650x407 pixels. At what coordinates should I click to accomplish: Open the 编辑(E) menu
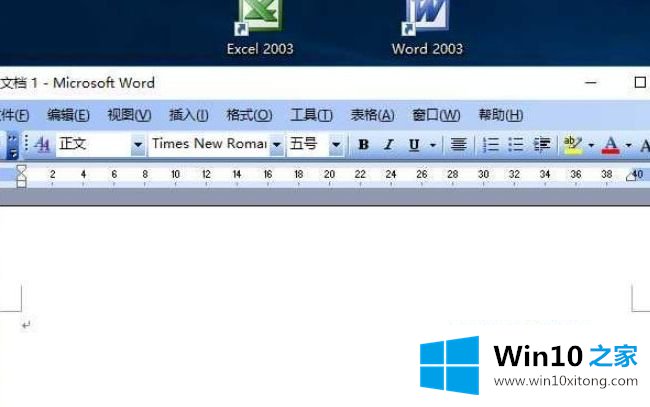click(x=68, y=115)
